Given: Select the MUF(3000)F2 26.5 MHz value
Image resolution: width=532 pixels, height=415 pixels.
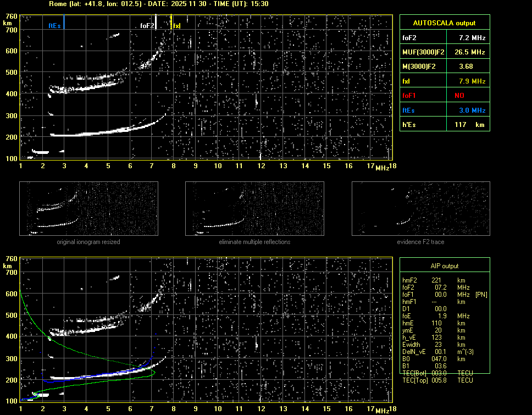Looking at the screenshot, I should click(x=472, y=52).
